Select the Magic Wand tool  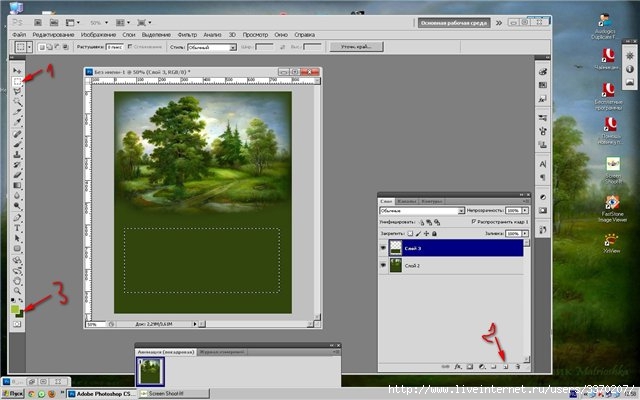click(17, 102)
